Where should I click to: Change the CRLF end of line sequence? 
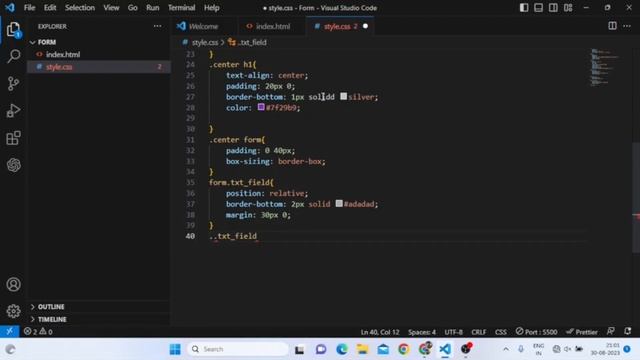pos(478,332)
